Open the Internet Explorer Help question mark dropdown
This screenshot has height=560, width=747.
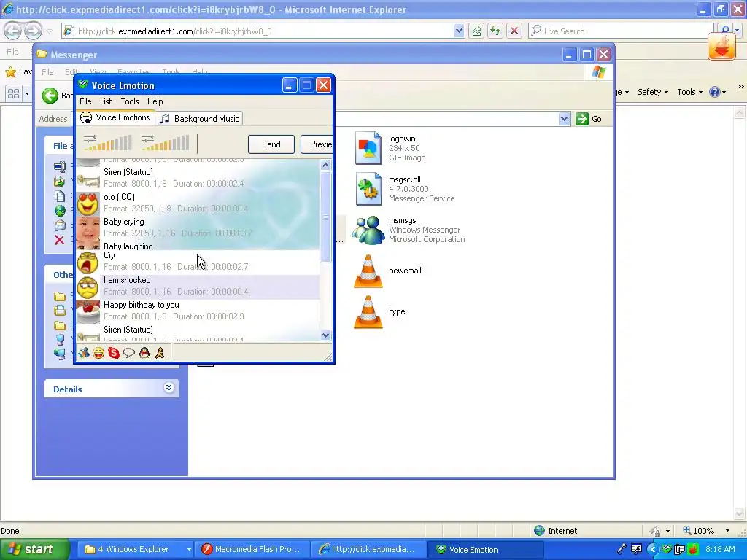tap(718, 92)
